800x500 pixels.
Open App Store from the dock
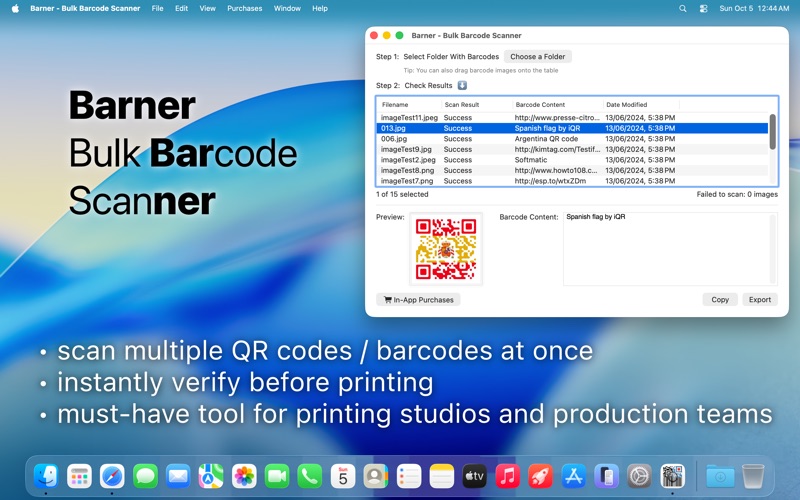pos(573,477)
